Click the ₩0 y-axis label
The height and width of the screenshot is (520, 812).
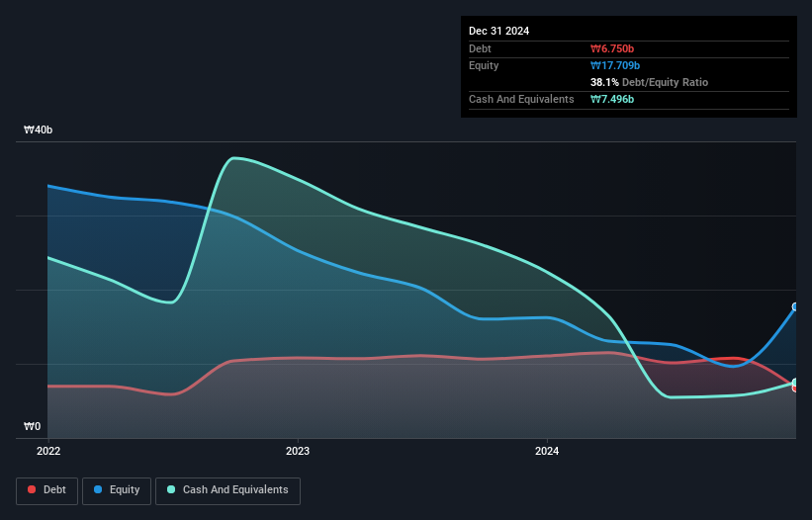pos(32,426)
